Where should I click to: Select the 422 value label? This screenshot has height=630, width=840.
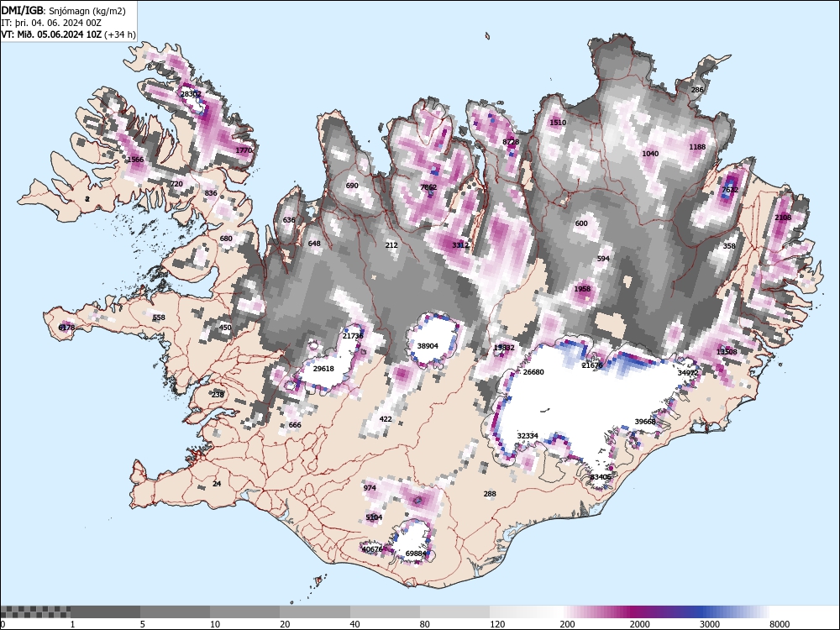point(386,419)
